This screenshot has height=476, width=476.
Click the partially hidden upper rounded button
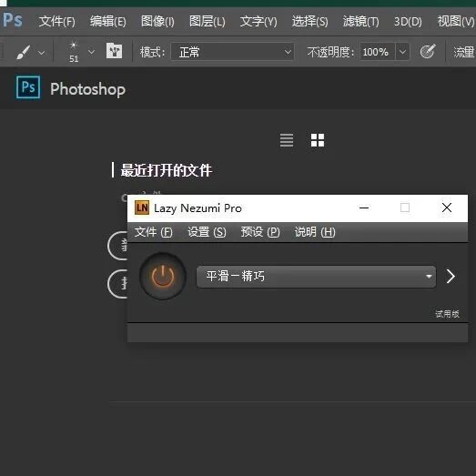[117, 246]
